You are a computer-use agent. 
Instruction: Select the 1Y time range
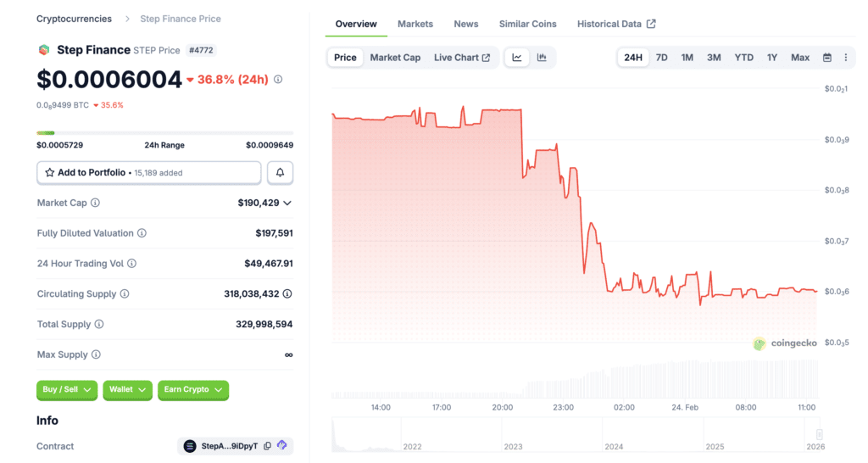[772, 58]
